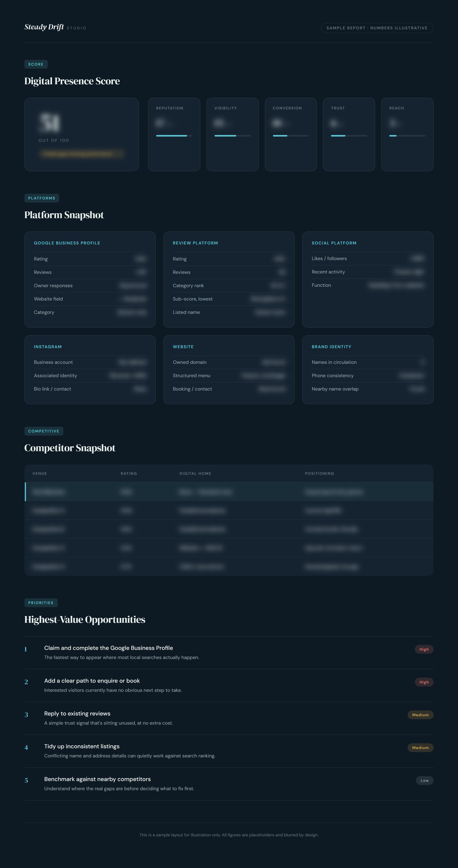Screen dimensions: 458x868
Task: Select the Brand Identity card heading
Action: tap(331, 347)
